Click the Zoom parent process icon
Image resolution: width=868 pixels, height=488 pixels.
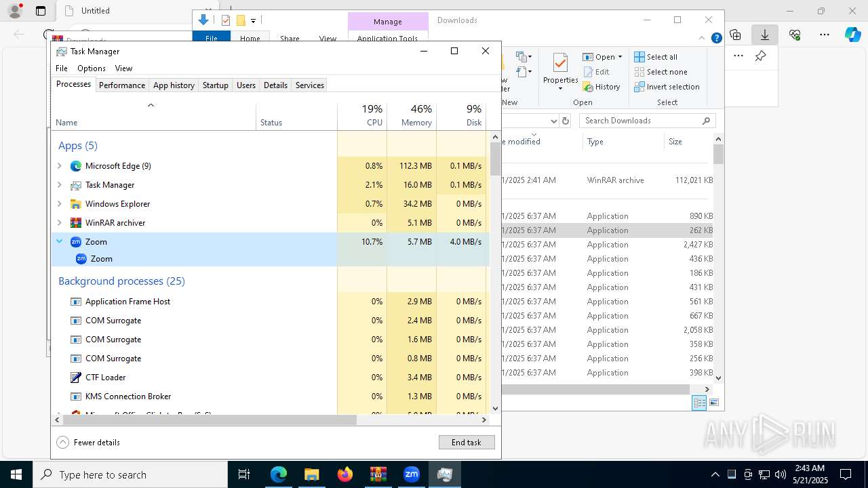pyautogui.click(x=76, y=242)
